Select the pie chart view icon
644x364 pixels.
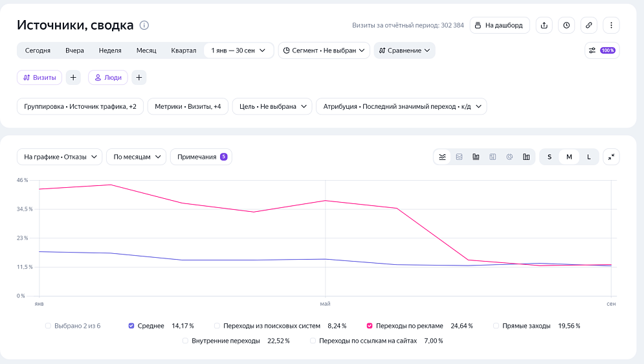[509, 157]
